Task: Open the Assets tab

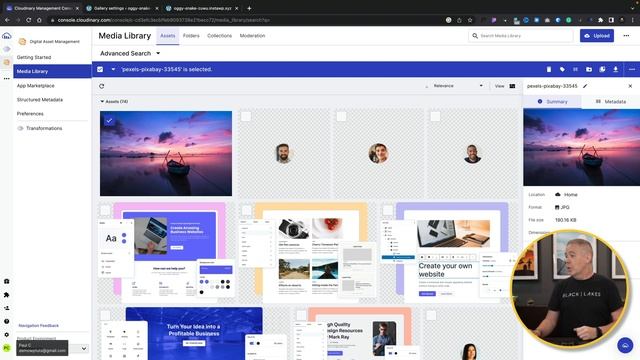Action: pos(167,36)
